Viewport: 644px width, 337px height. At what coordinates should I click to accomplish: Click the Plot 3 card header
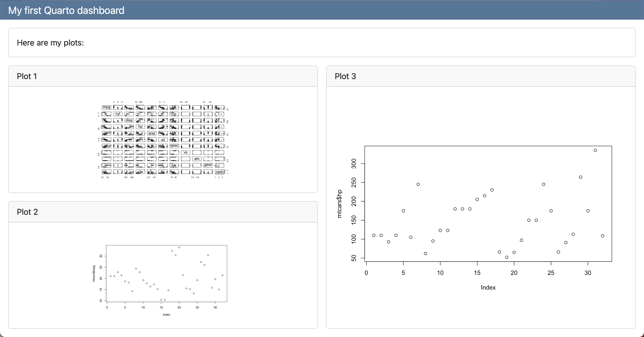click(345, 76)
